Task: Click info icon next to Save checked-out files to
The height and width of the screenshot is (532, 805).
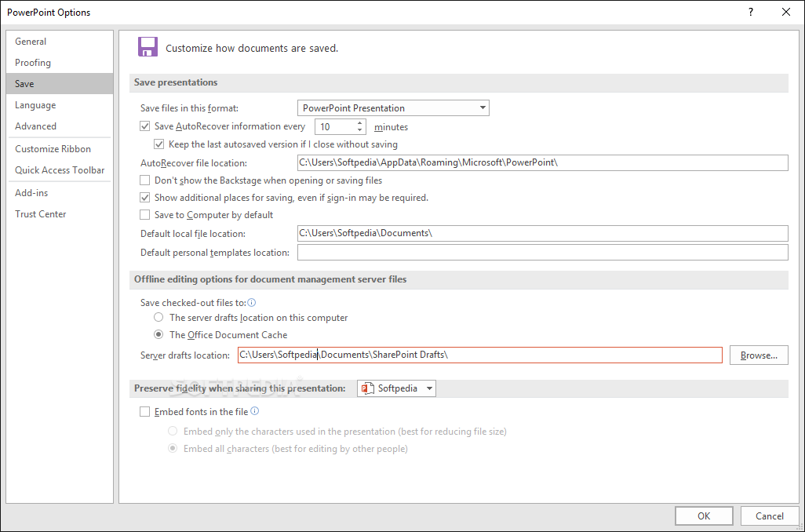Action: pos(252,303)
